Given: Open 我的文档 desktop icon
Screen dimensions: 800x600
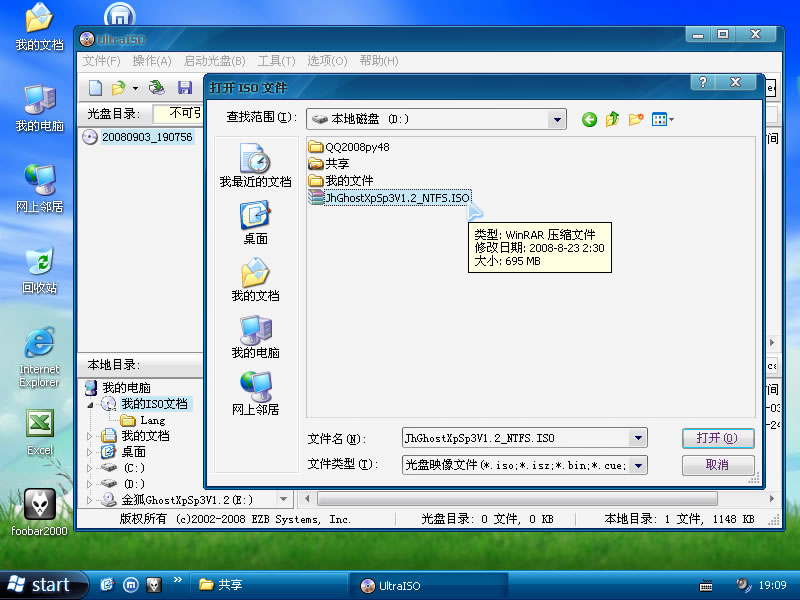Looking at the screenshot, I should 39,27.
